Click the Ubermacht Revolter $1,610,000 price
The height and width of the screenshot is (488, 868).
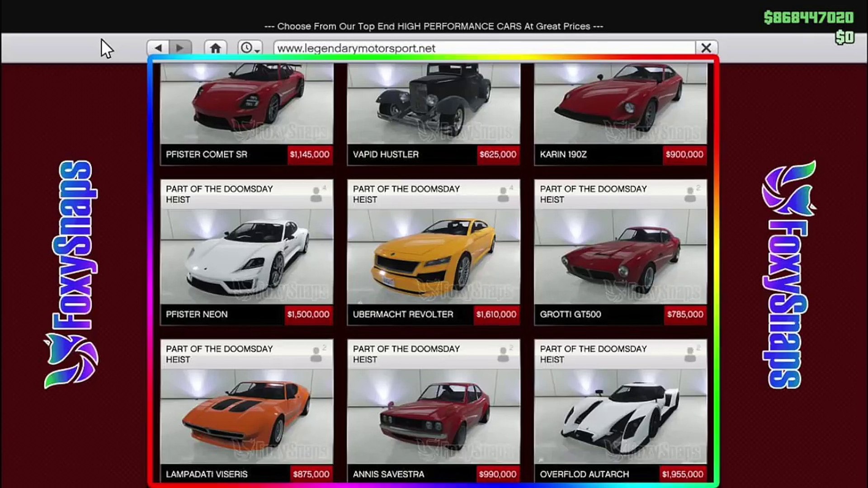click(496, 314)
